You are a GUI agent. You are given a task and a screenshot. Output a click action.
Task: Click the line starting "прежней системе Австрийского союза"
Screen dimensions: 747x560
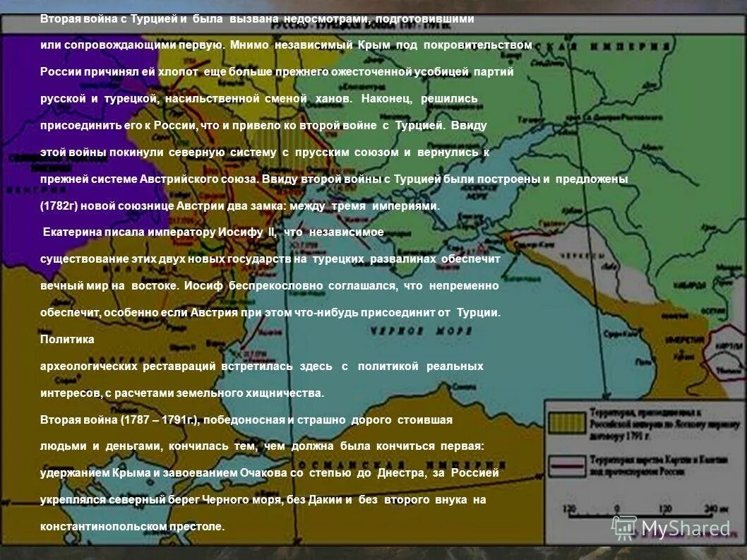click(x=334, y=179)
